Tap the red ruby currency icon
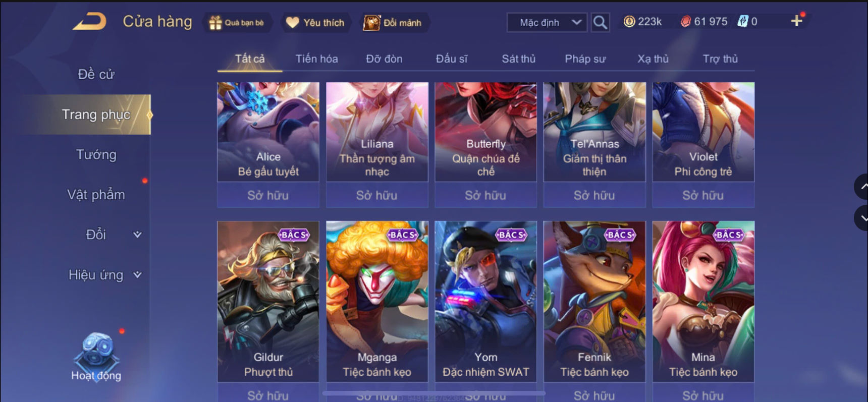Viewport: 868px width, 402px height. click(x=685, y=22)
